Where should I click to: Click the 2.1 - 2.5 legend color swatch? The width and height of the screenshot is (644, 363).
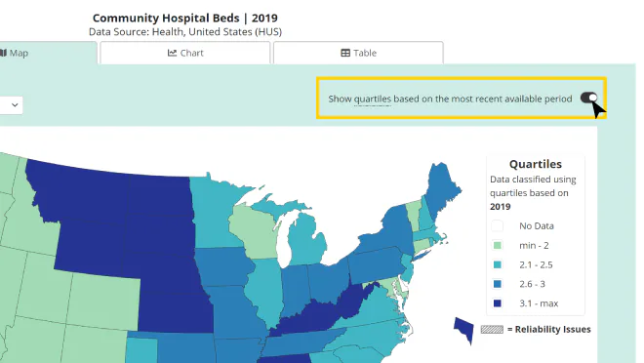point(497,264)
